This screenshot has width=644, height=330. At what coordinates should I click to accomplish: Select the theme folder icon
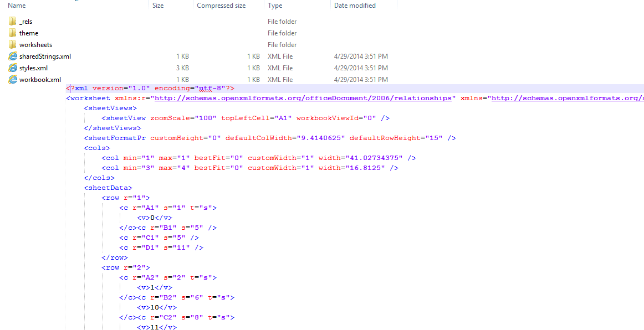click(12, 33)
